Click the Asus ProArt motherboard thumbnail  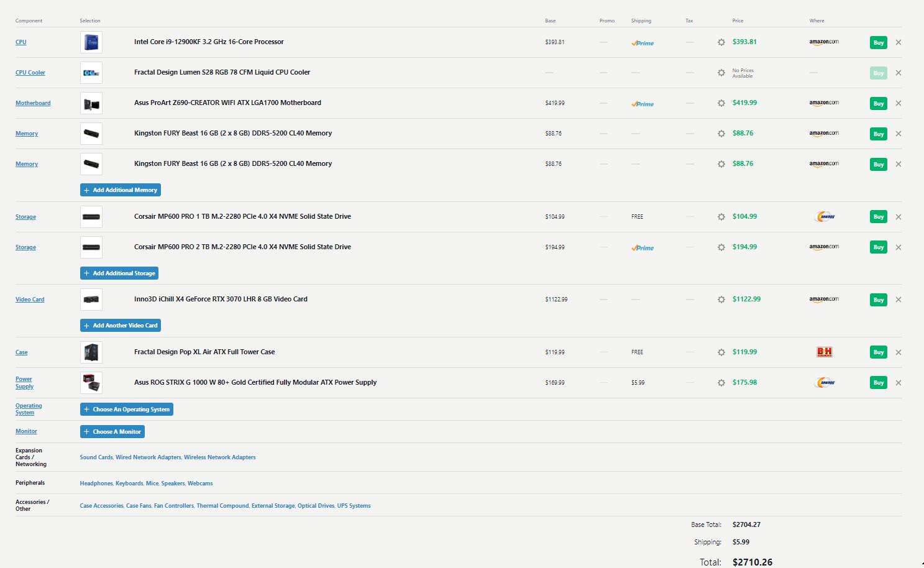pos(91,103)
